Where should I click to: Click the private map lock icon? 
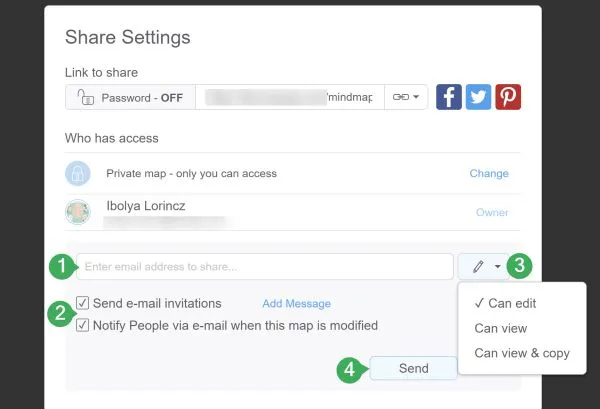click(x=78, y=173)
